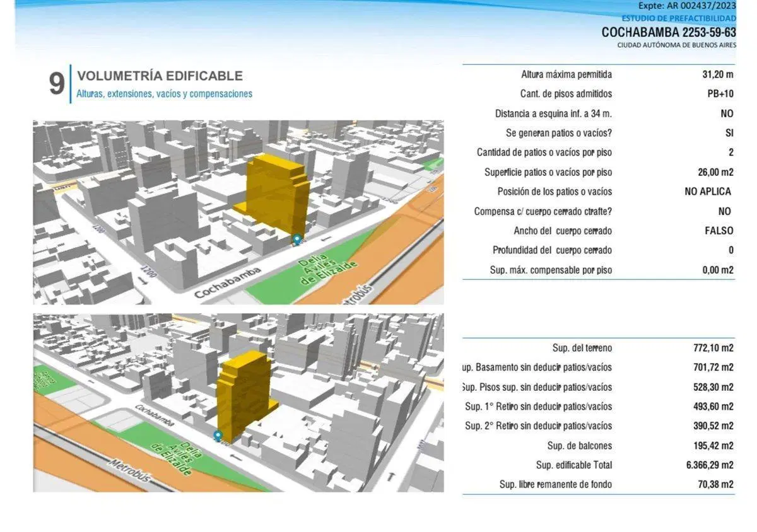Click the section number '9'
The height and width of the screenshot is (532, 757).
tap(57, 84)
